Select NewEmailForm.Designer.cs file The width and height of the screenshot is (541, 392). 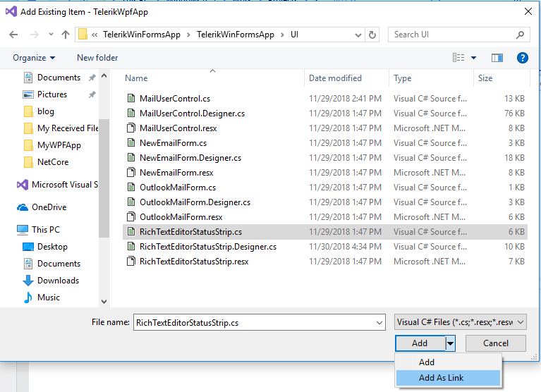click(x=324, y=158)
